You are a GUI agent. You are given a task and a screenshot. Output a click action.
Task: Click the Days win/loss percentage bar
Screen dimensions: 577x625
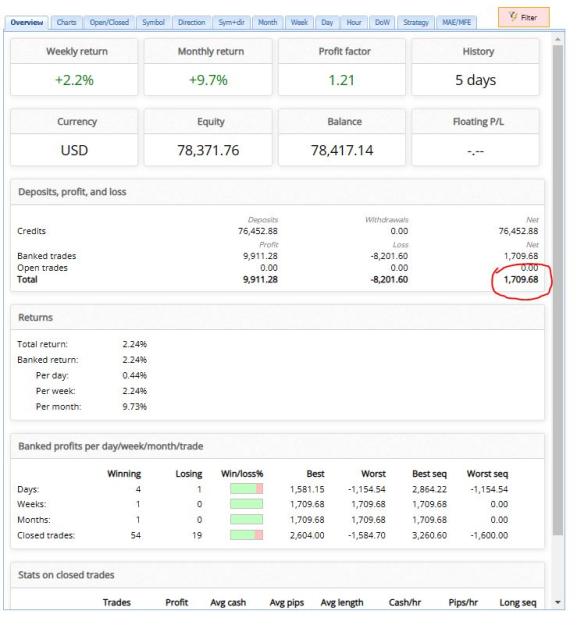247,489
